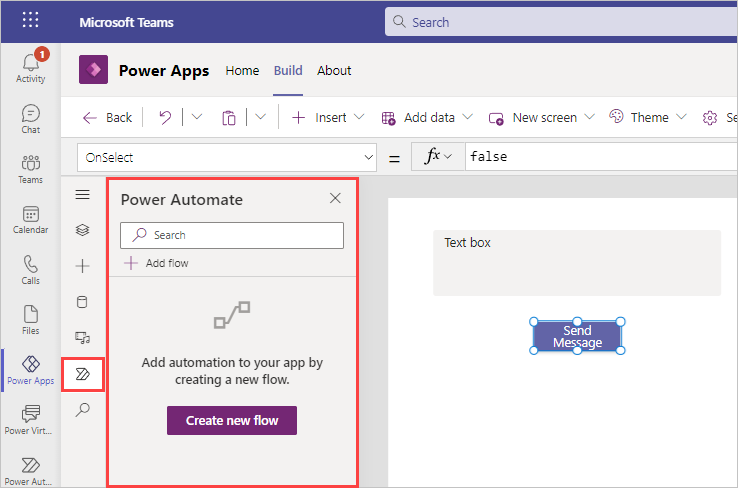Viewport: 738px width, 488px height.
Task: Open the Power Automate pane icon
Action: [x=82, y=374]
